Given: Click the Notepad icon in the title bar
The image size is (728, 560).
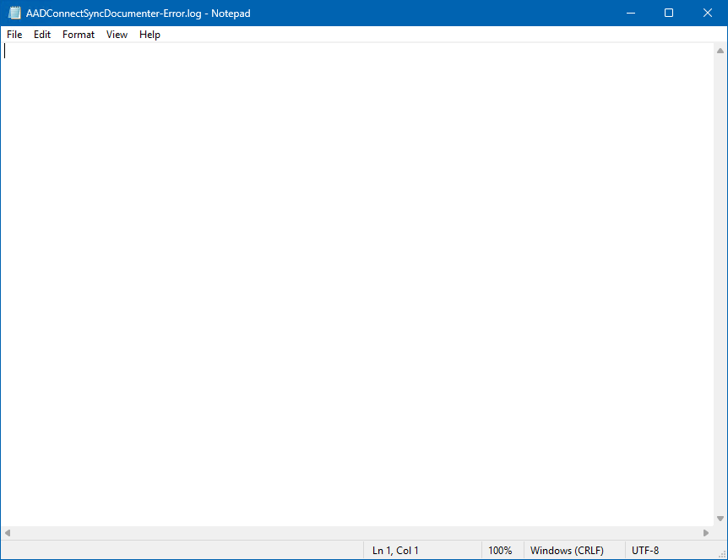Looking at the screenshot, I should click(14, 13).
